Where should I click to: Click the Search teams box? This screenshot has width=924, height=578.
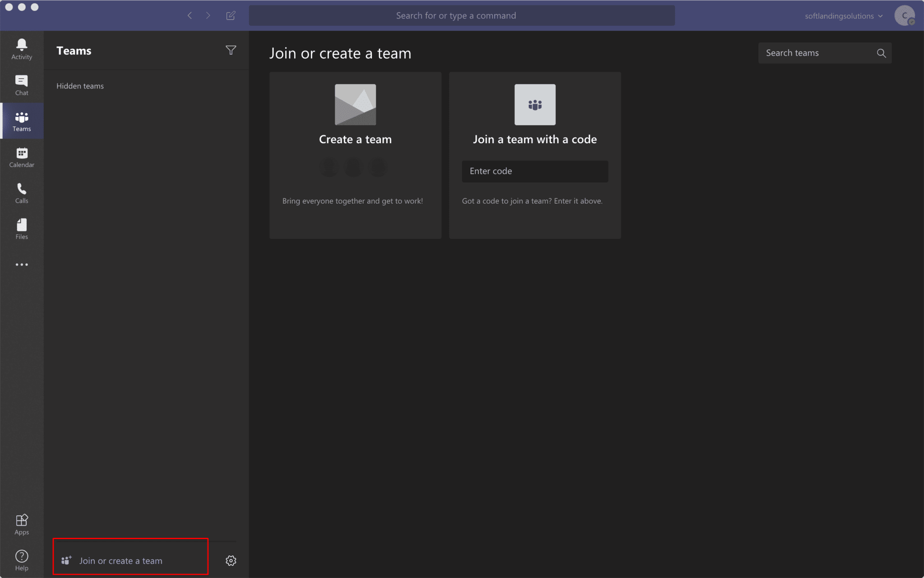[x=817, y=53]
